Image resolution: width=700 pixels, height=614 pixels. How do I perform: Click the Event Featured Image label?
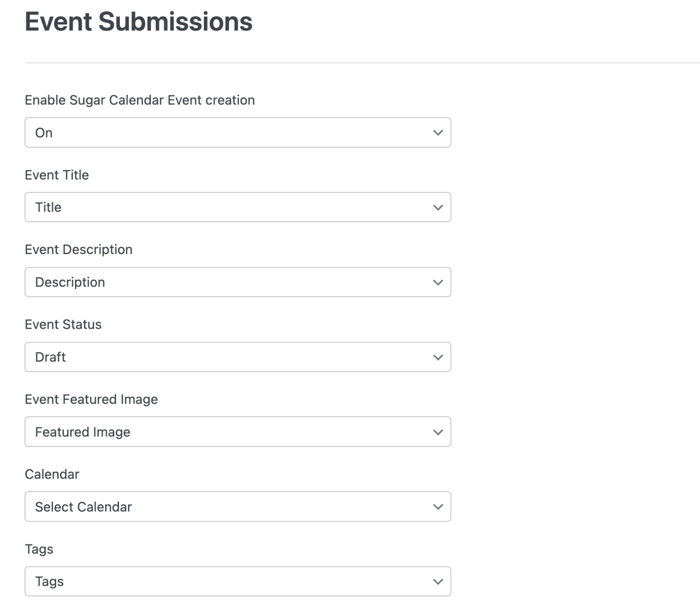point(91,399)
